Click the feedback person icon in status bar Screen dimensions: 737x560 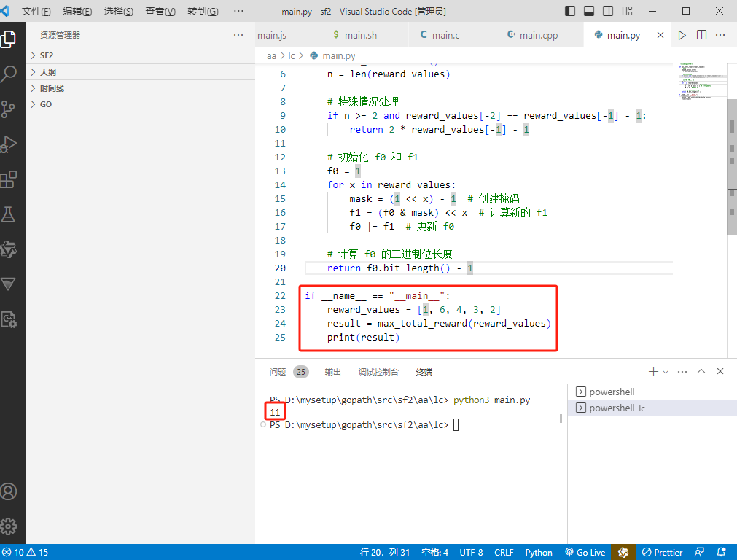tap(699, 552)
